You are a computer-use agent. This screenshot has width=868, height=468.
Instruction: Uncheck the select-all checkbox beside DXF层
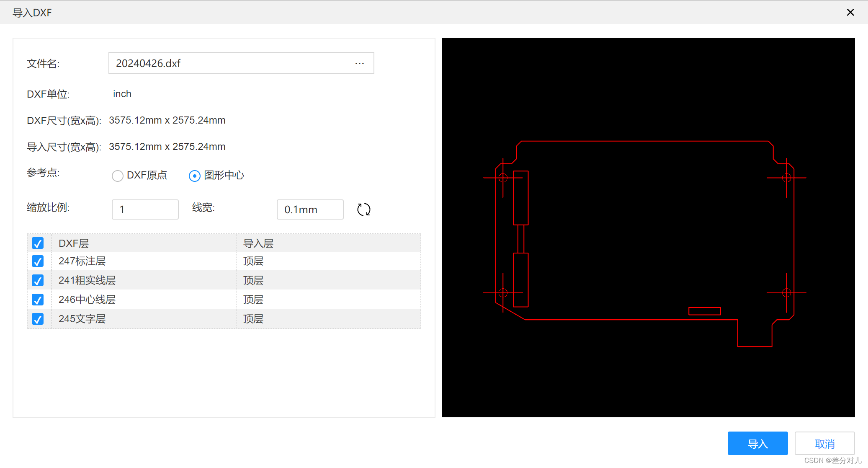tap(38, 243)
